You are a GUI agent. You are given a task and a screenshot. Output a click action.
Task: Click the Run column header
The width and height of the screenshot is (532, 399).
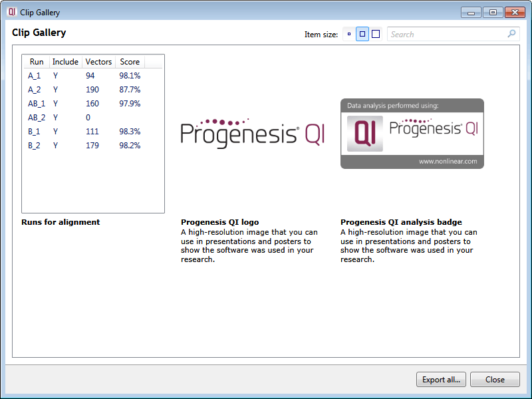[x=37, y=62]
